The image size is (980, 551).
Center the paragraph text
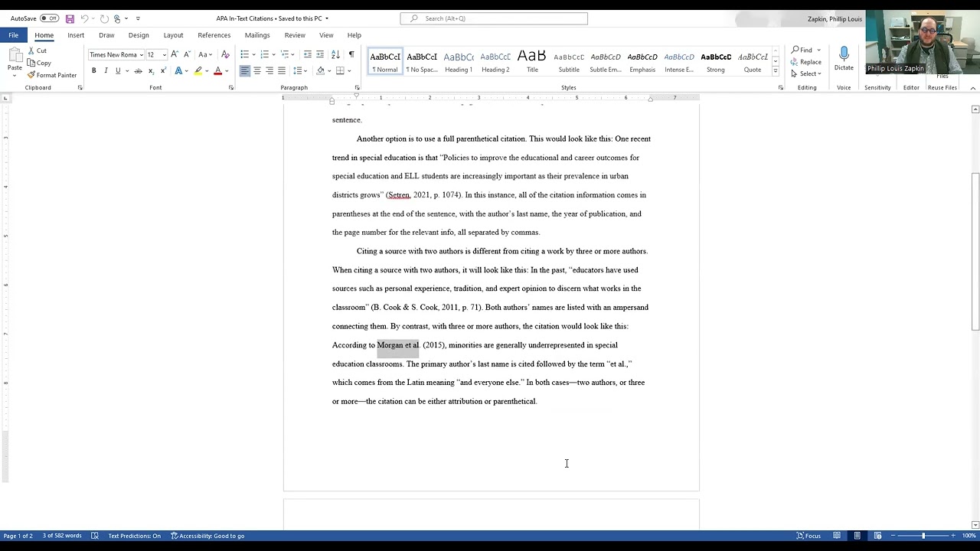(257, 70)
